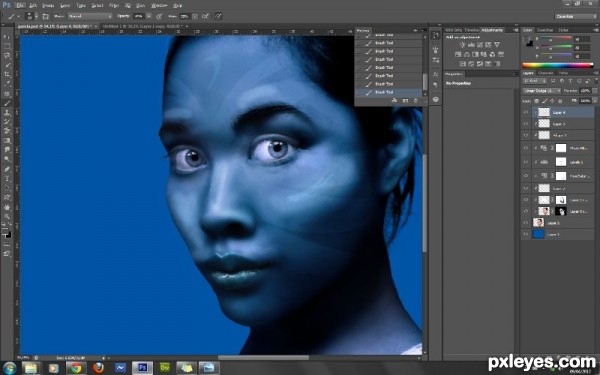Hide Layer 2 with its eye icon
This screenshot has width=600, height=375.
click(x=526, y=189)
